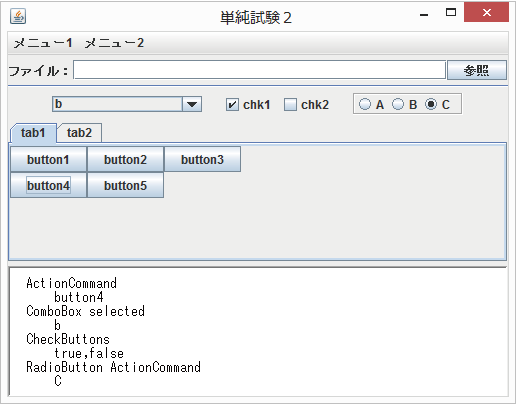The height and width of the screenshot is (404, 516).
Task: Expand the combo box arrow
Action: coord(192,104)
